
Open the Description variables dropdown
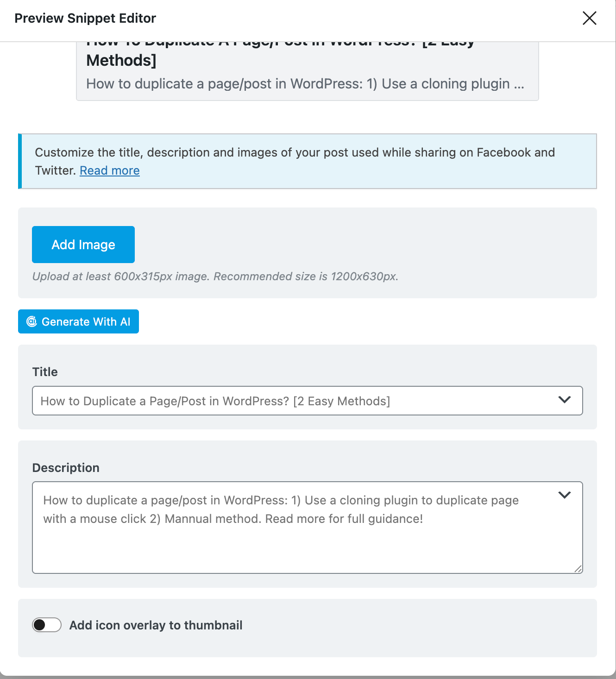click(565, 495)
